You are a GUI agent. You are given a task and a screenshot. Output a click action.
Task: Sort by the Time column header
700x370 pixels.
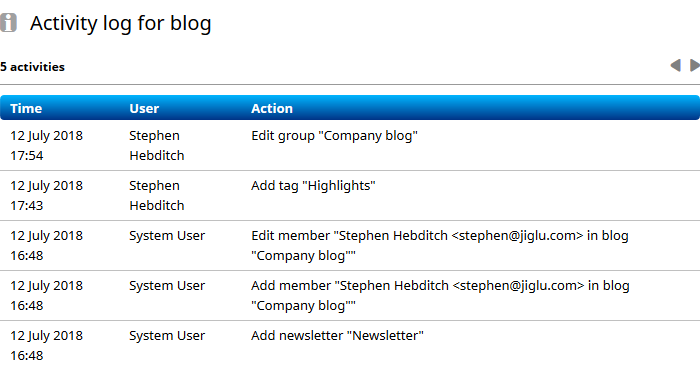coord(26,108)
